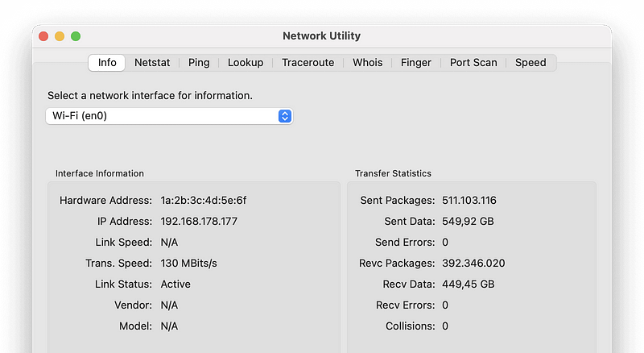This screenshot has width=644, height=353.
Task: Go to the Traceroute tab
Action: coord(308,63)
